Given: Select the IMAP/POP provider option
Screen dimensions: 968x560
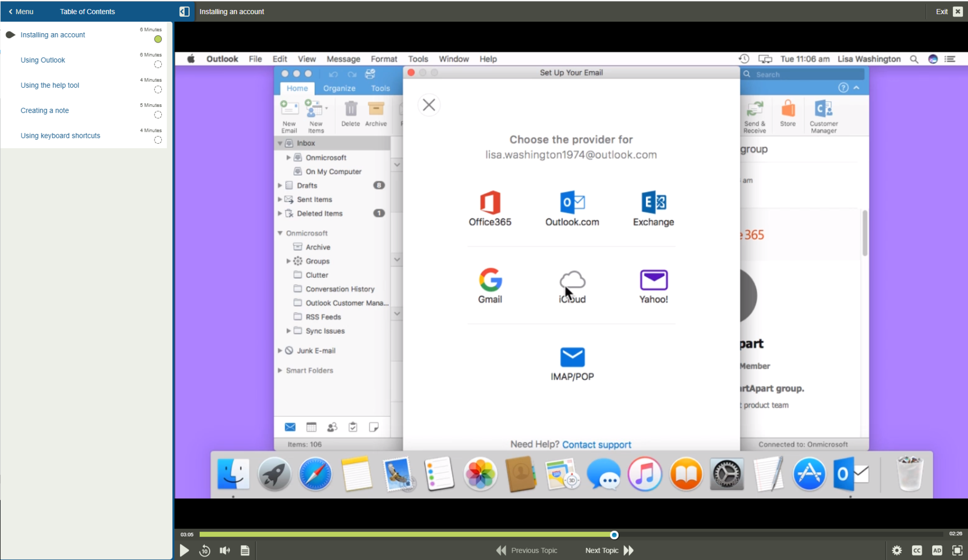Looking at the screenshot, I should pyautogui.click(x=572, y=362).
